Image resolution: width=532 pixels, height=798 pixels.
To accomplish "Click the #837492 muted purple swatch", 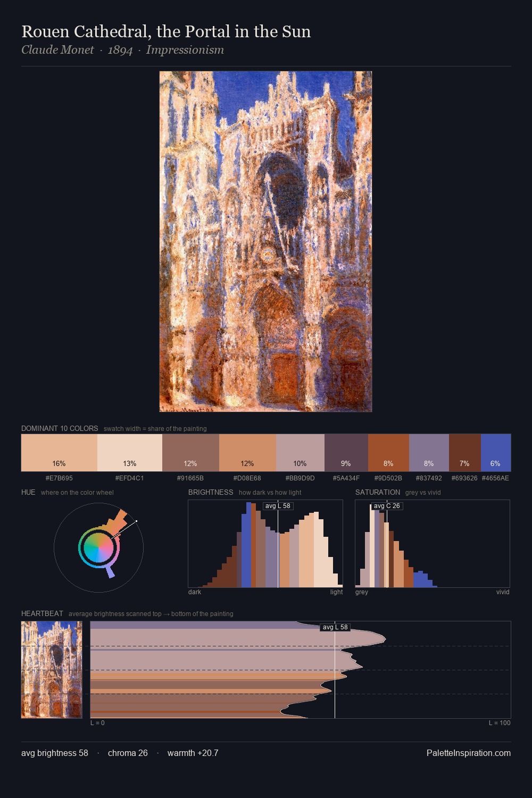I will pyautogui.click(x=429, y=453).
